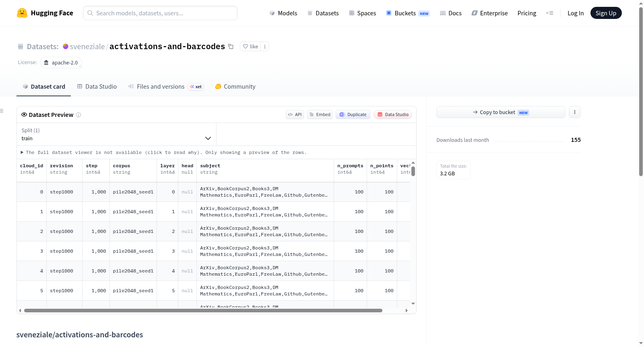Click the Downloads last month count 155
This screenshot has height=347, width=644.
[576, 140]
